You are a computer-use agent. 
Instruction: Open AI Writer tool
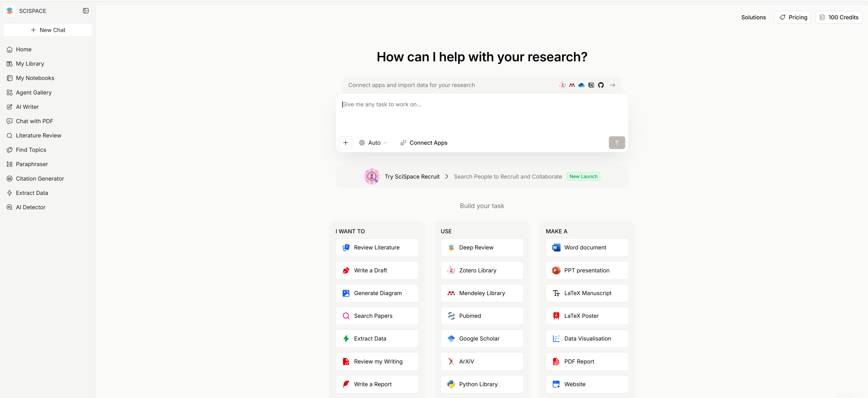coord(47,107)
